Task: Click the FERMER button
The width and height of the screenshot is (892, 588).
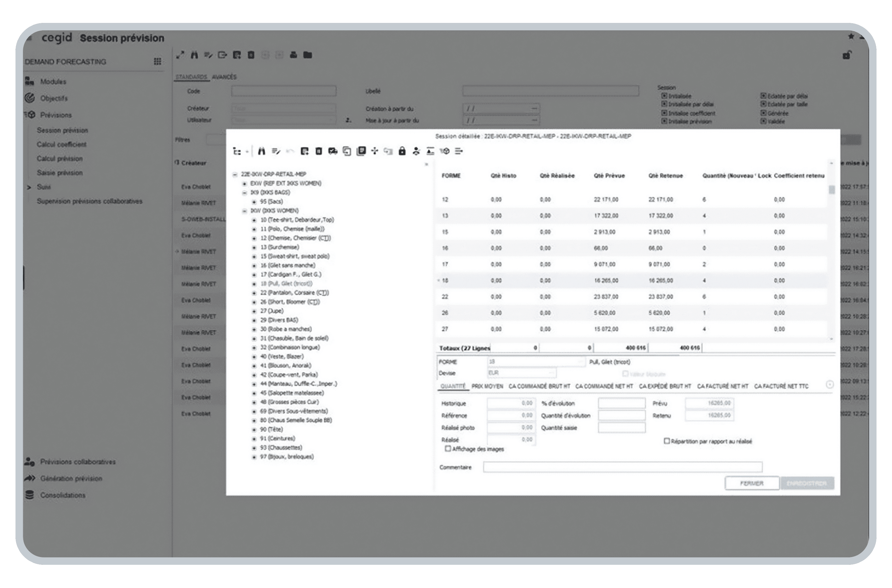Action: click(752, 483)
